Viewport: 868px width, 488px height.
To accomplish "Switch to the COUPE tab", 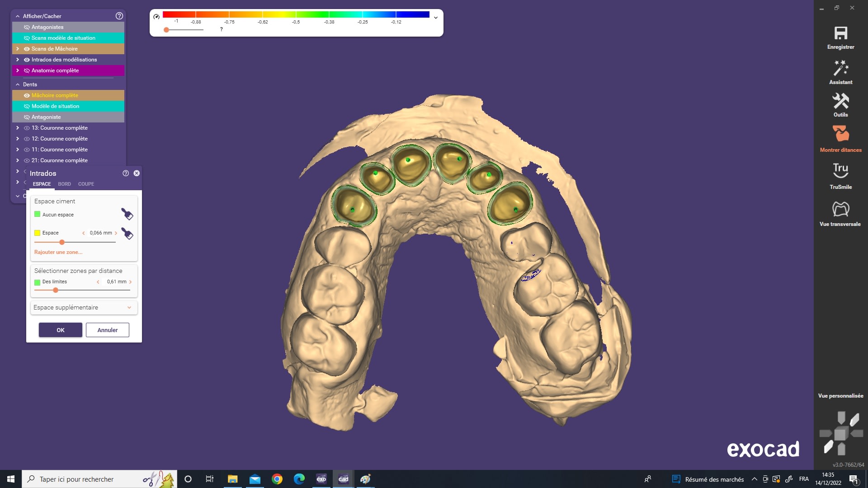I will point(86,184).
